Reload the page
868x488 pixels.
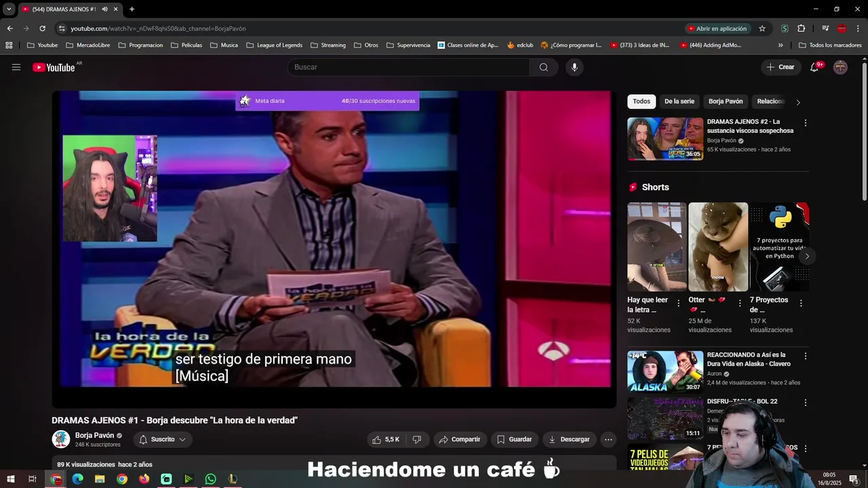pyautogui.click(x=42, y=28)
